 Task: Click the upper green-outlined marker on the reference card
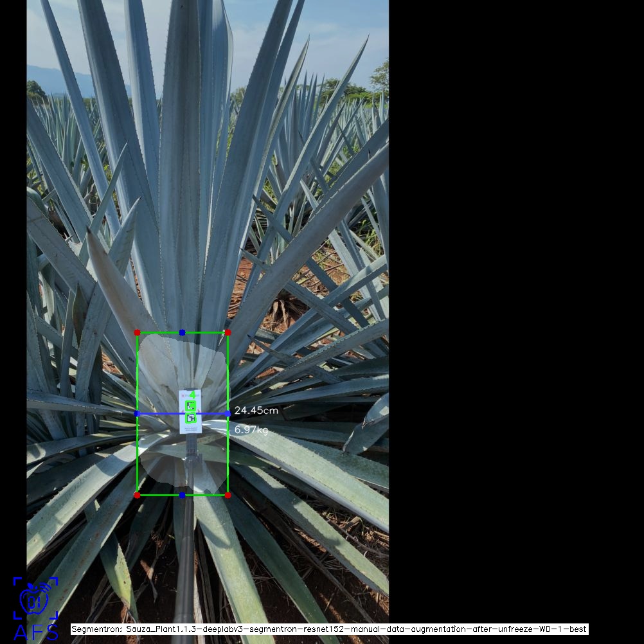(191, 406)
